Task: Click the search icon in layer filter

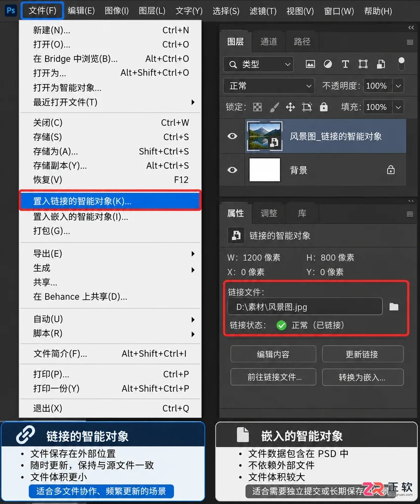Action: [233, 64]
